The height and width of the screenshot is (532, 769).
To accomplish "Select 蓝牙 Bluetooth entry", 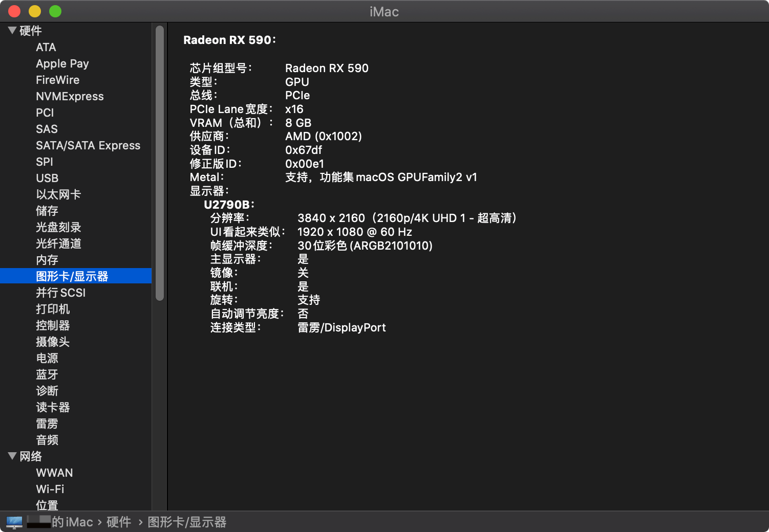I will pos(47,374).
